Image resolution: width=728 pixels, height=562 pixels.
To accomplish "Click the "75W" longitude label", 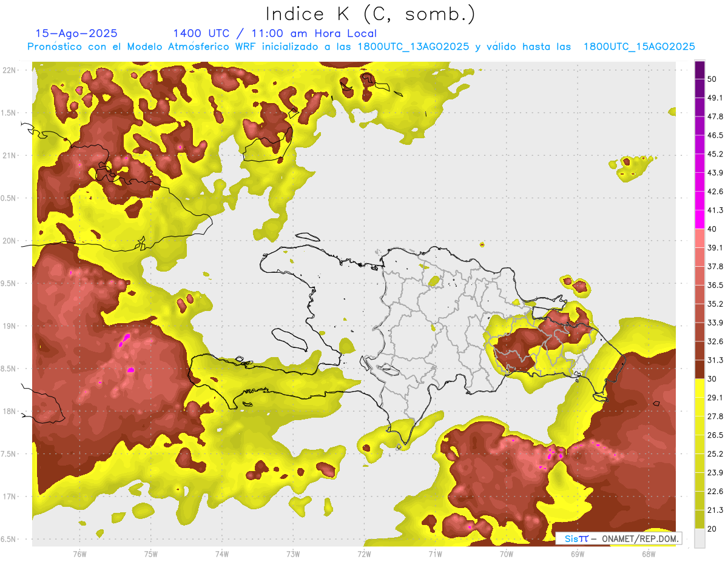I will point(150,554).
